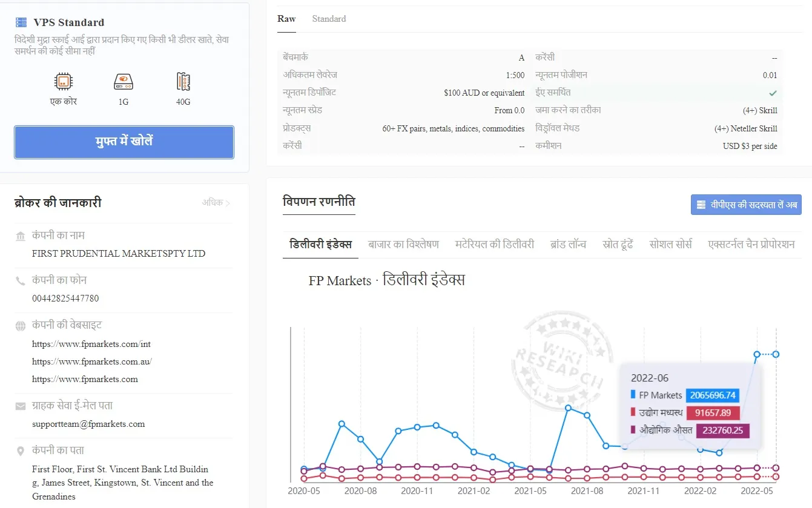Screen dimensions: 812x508
Task: Click the 1:500 maximum leverage value
Action: coord(515,76)
